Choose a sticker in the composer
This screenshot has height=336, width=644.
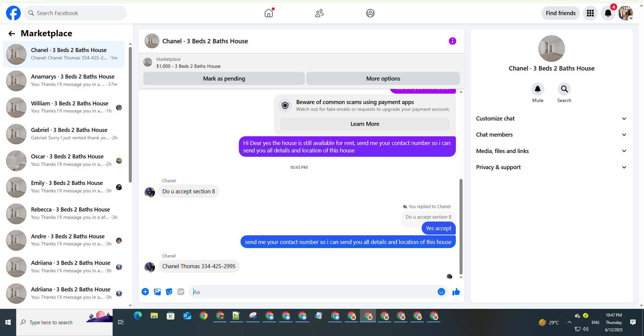point(169,292)
